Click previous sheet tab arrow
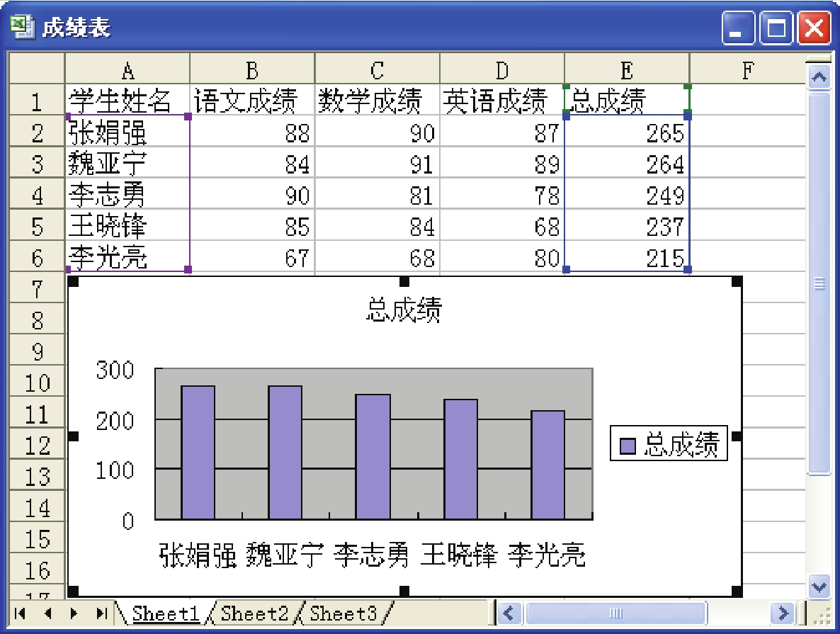The image size is (840, 634). [x=48, y=613]
